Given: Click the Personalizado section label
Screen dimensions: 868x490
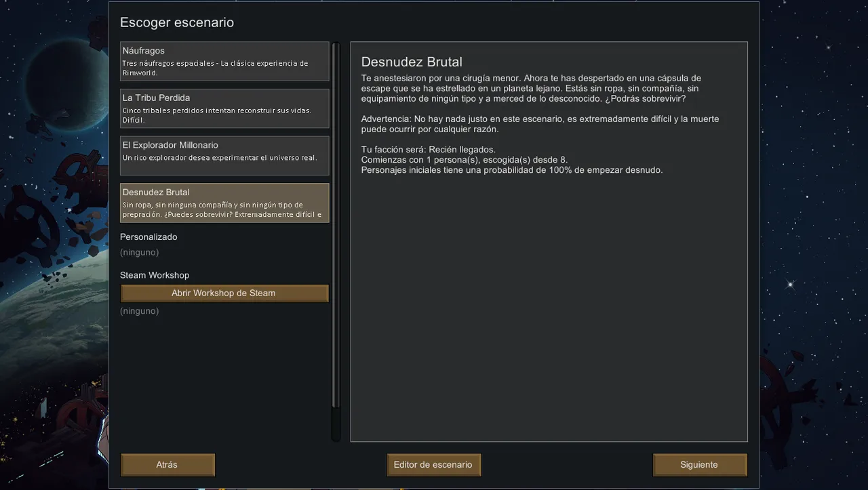Looking at the screenshot, I should [x=149, y=237].
